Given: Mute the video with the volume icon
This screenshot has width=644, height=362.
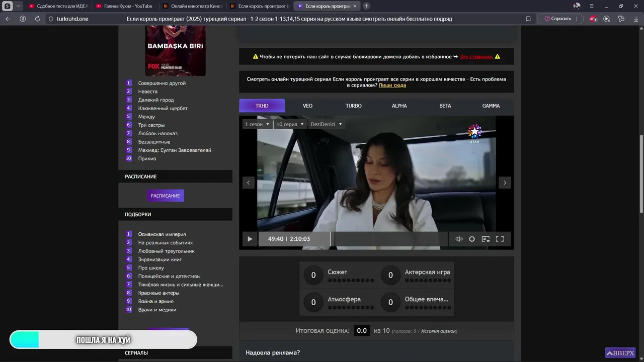Looking at the screenshot, I should tap(459, 239).
